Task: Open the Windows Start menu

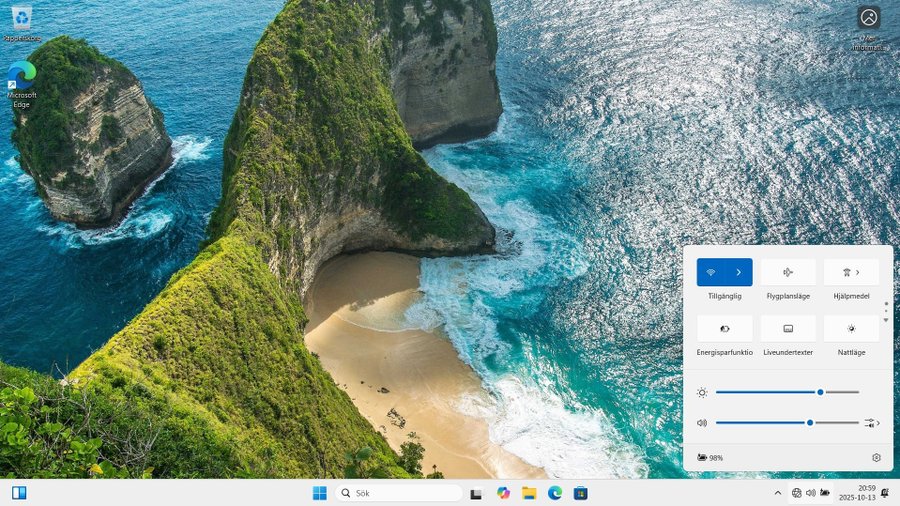Action: [x=319, y=493]
